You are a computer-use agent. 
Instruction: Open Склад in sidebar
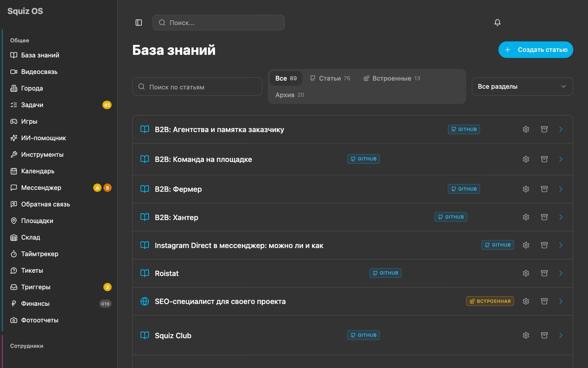[59, 237]
